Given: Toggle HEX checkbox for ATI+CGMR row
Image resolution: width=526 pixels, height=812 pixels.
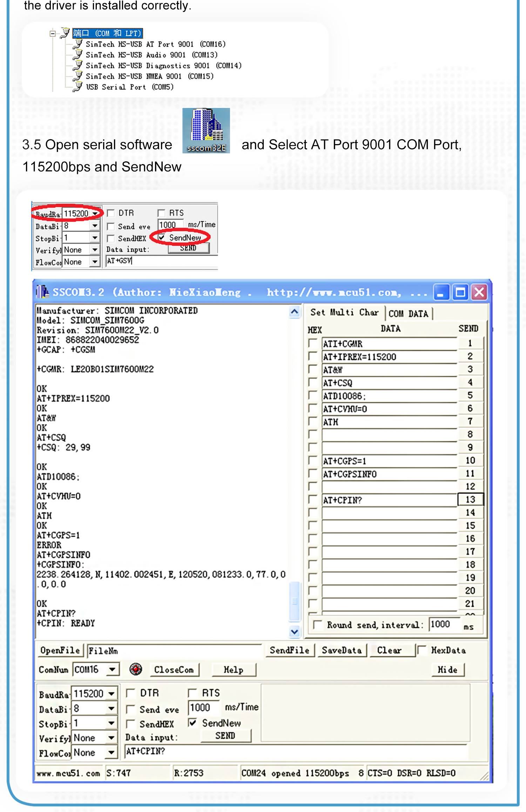Looking at the screenshot, I should coord(312,343).
